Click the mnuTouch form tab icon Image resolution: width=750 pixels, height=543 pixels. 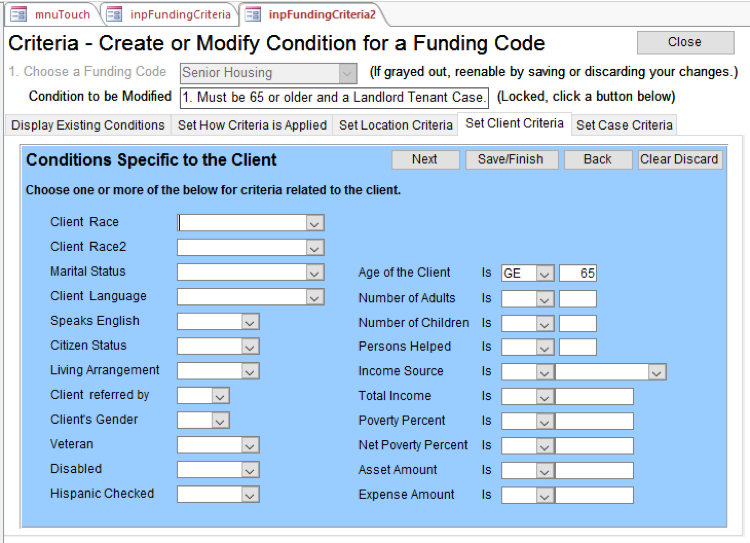coord(18,14)
